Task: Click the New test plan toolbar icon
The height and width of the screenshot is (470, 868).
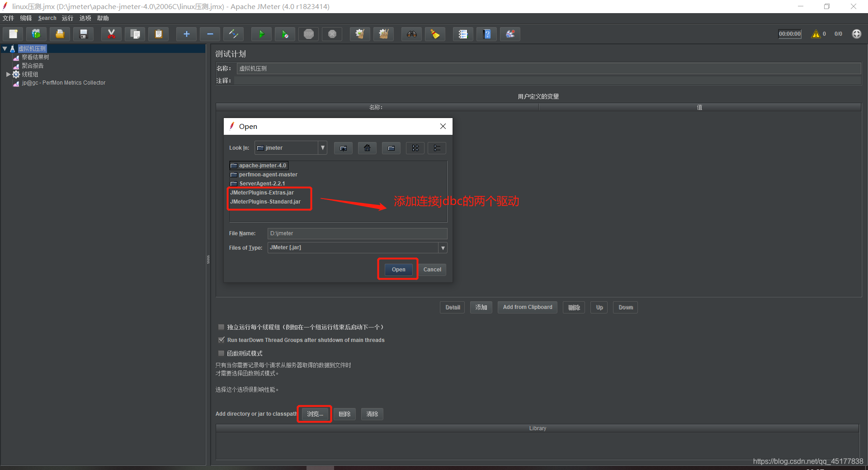Action: (x=14, y=34)
